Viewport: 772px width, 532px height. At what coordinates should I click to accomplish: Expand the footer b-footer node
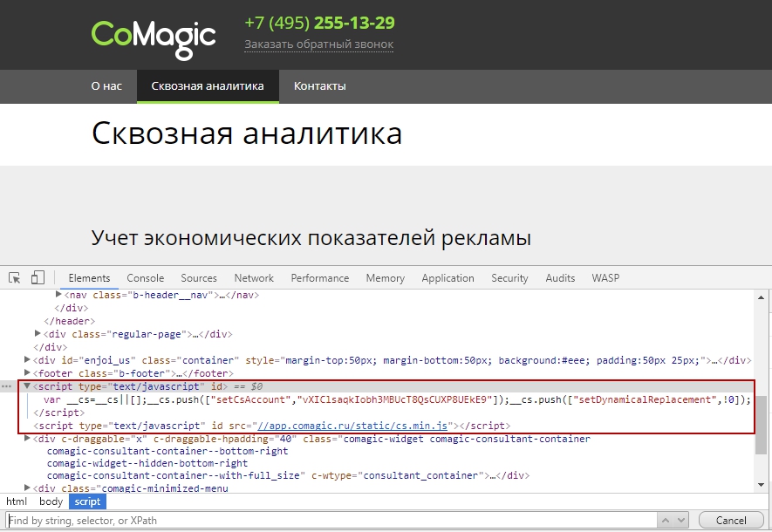click(x=27, y=373)
